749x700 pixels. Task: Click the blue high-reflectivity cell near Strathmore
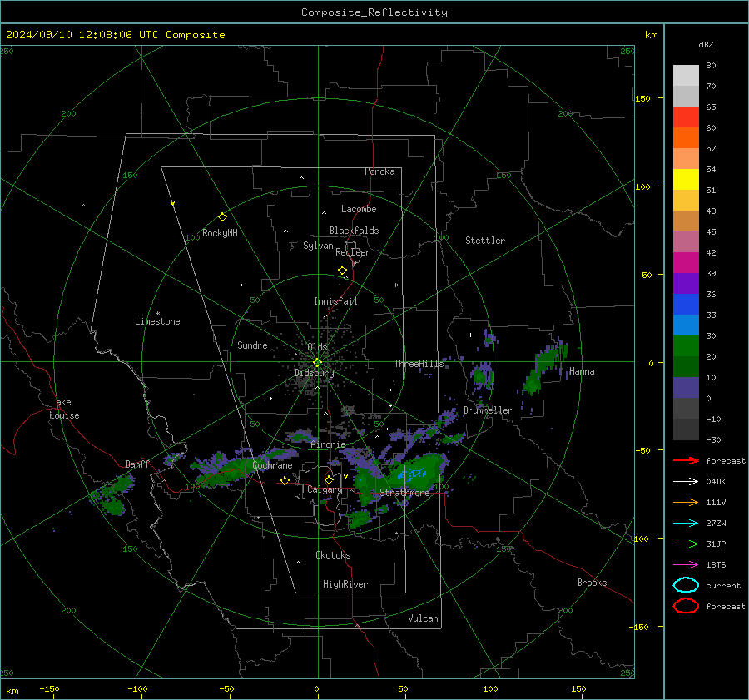(411, 474)
